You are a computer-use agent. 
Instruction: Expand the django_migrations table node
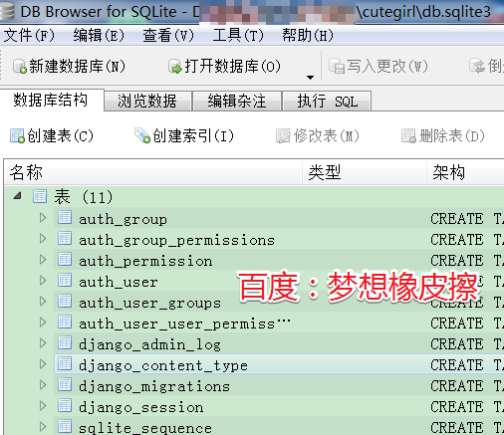point(43,385)
